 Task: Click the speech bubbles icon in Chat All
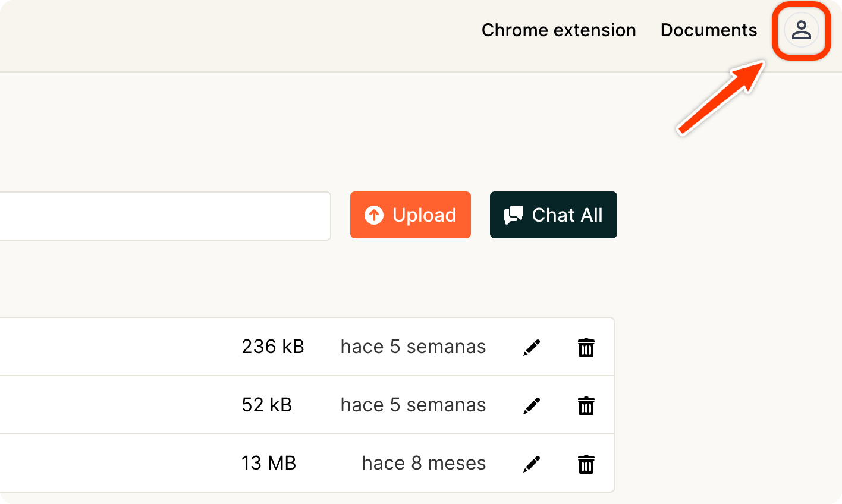point(514,215)
